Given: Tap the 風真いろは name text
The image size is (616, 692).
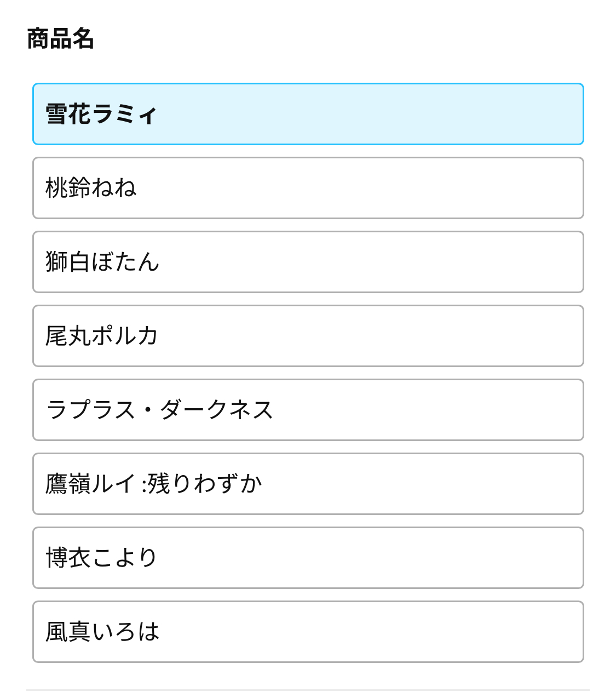Looking at the screenshot, I should click(x=102, y=632).
